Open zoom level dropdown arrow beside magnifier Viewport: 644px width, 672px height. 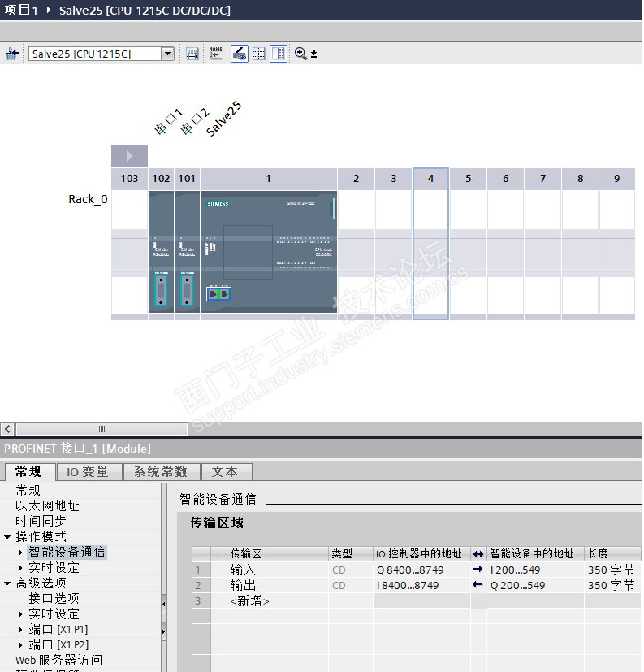click(313, 54)
